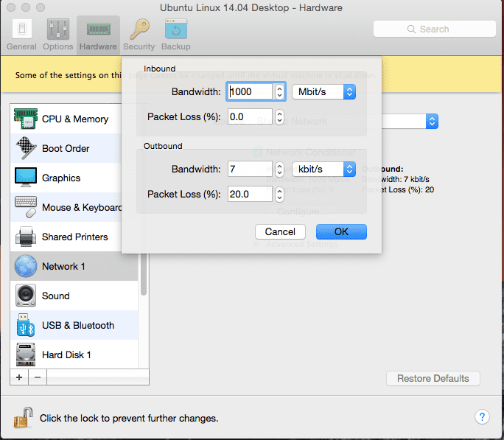This screenshot has width=504, height=440.
Task: Click the General tab label
Action: click(21, 46)
